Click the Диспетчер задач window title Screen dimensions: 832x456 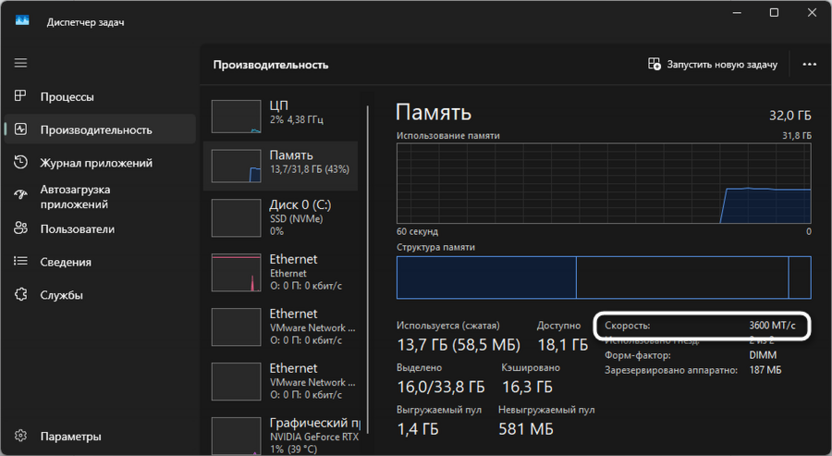85,22
